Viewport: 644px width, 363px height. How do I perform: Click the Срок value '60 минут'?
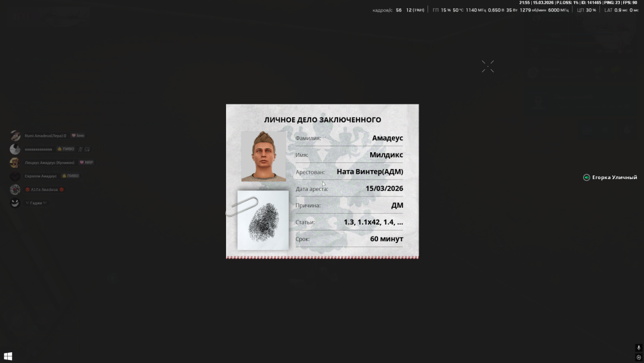[386, 239]
